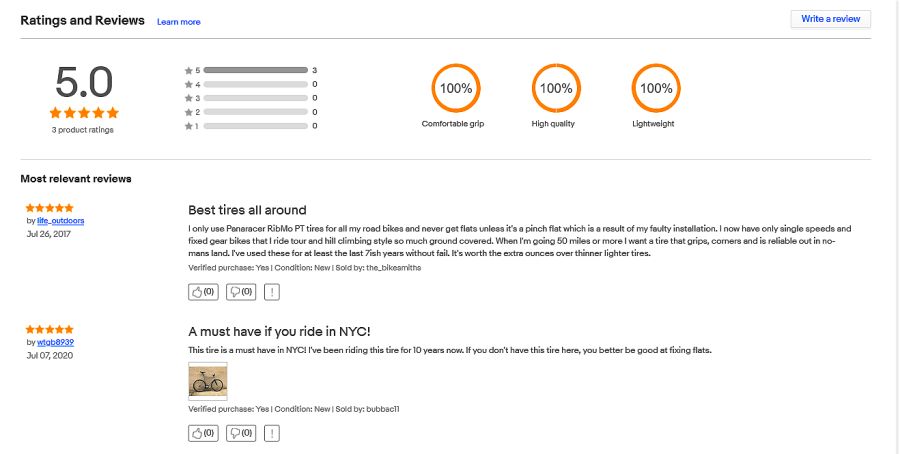Like the "Best tires all around" review
The width and height of the screenshot is (900, 454).
203,292
